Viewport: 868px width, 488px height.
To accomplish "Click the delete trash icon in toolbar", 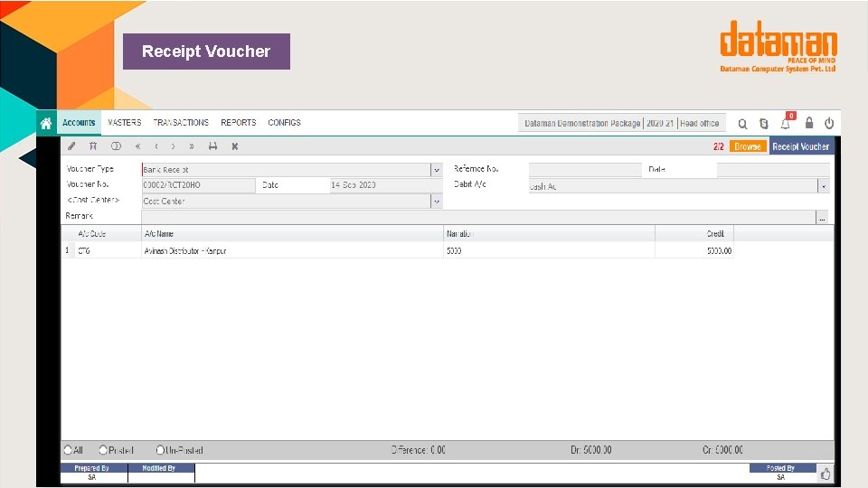I will pyautogui.click(x=93, y=146).
